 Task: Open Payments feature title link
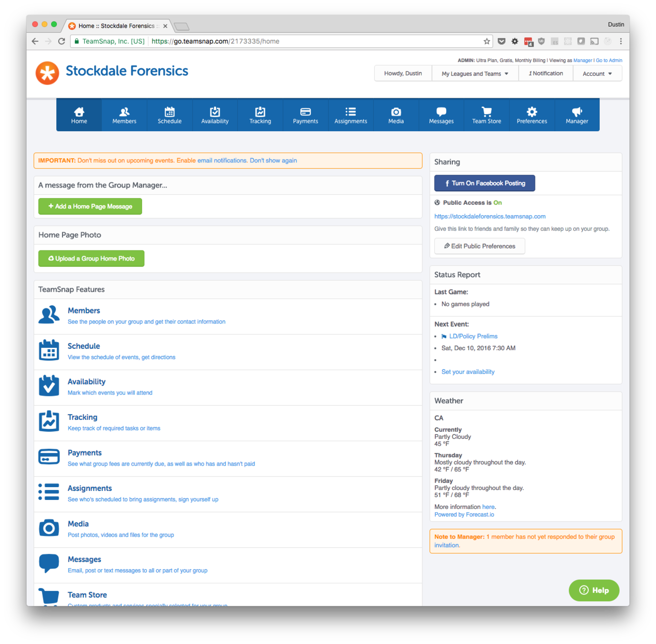(x=84, y=453)
